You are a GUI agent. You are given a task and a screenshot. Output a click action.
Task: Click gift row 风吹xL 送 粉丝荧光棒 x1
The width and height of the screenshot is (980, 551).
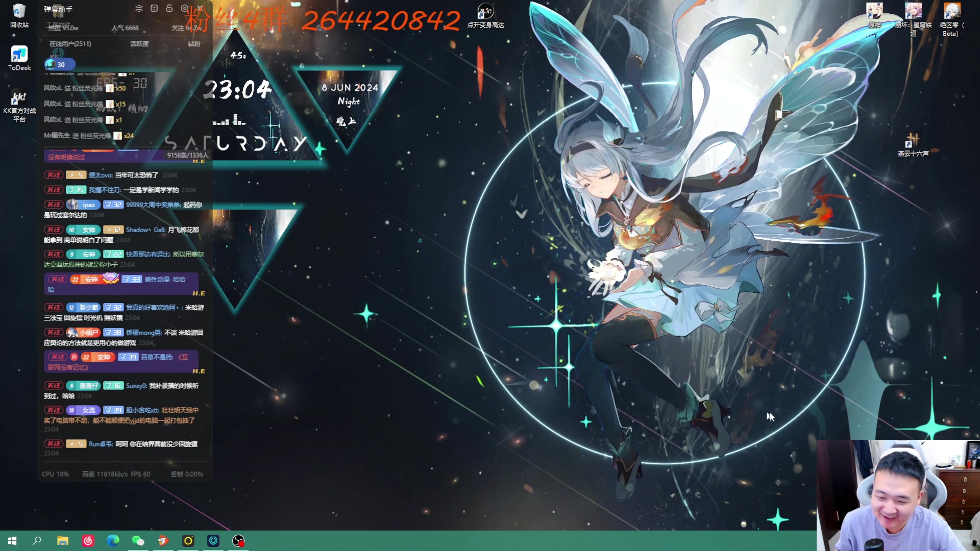[83, 119]
